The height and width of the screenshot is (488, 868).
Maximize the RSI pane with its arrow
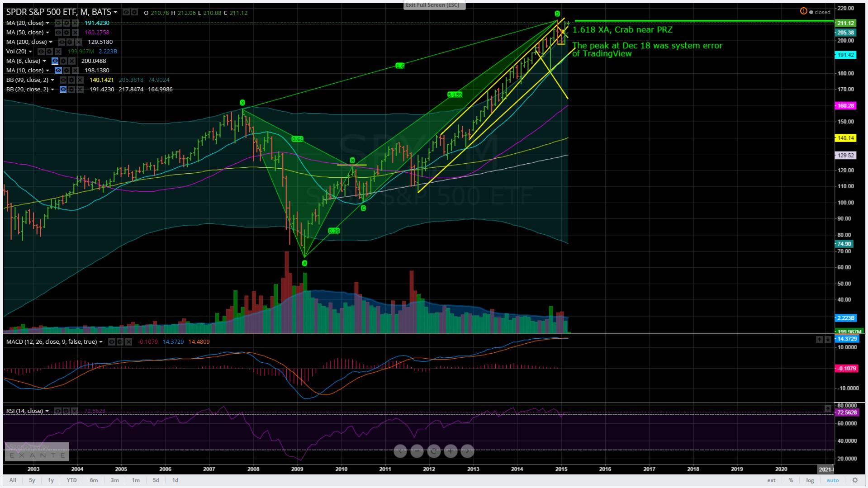point(828,409)
